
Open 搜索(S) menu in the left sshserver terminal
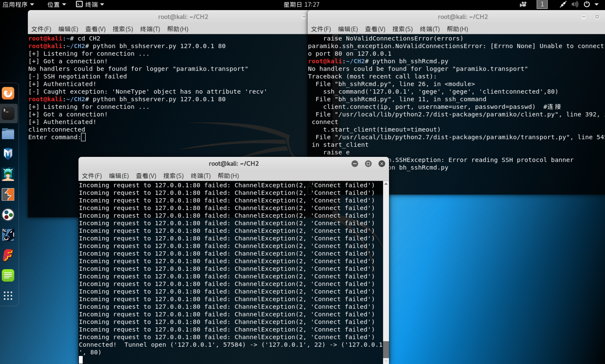tap(123, 29)
